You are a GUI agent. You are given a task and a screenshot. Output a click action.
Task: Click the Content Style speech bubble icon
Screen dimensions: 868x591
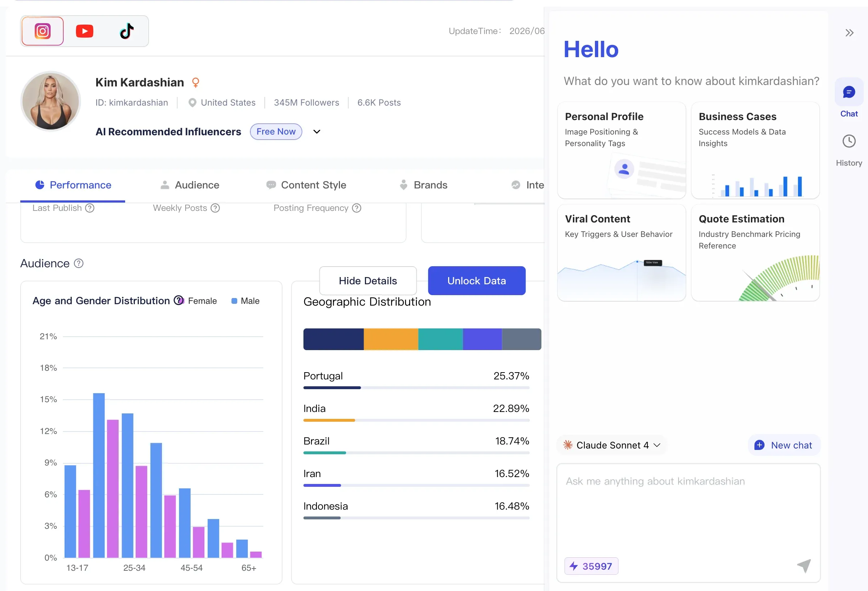click(x=271, y=185)
